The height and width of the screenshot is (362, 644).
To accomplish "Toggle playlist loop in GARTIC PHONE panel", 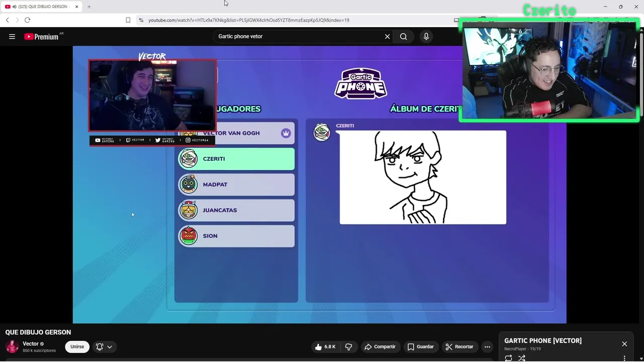I will click(x=509, y=358).
